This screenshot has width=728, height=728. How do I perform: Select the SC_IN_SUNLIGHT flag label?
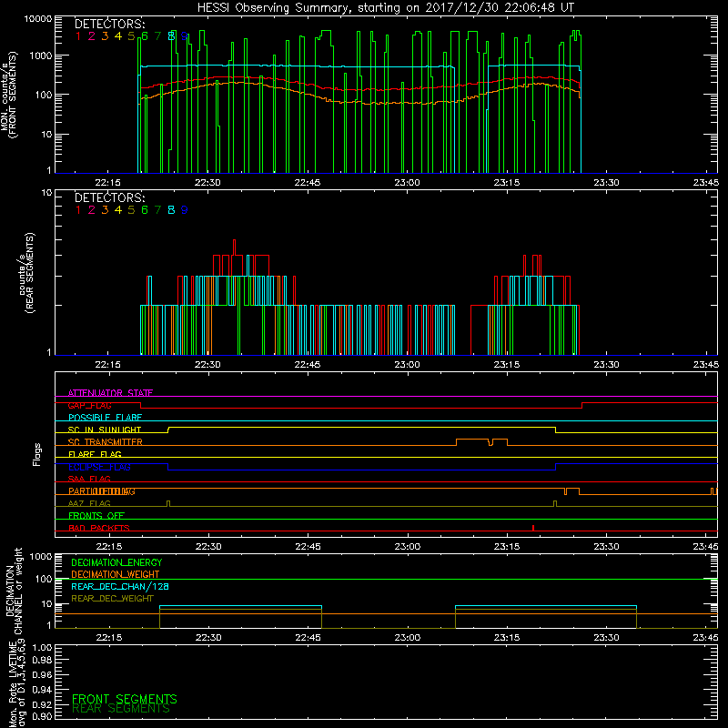(x=105, y=430)
